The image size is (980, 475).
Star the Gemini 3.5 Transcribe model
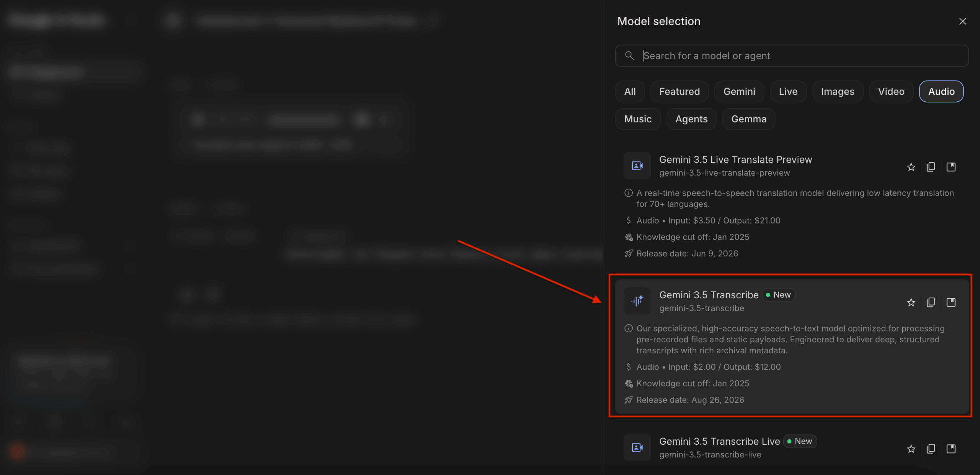click(x=911, y=303)
